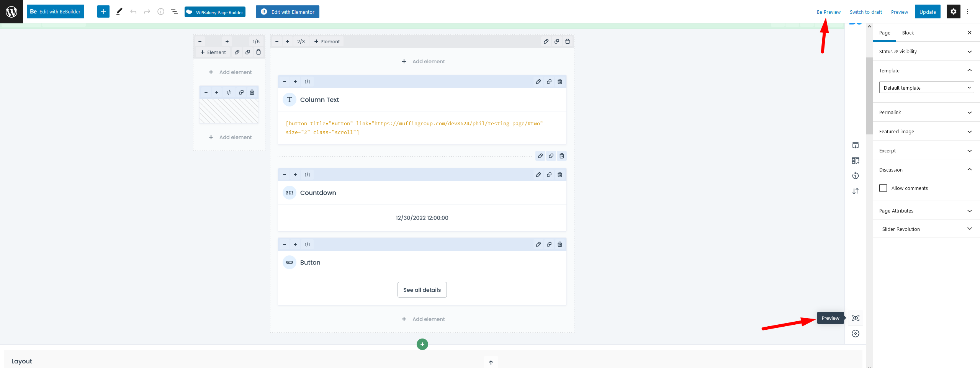Viewport: 980px width, 368px height.
Task: Delete the 1/6 wrap with trash icon
Action: pyautogui.click(x=258, y=52)
